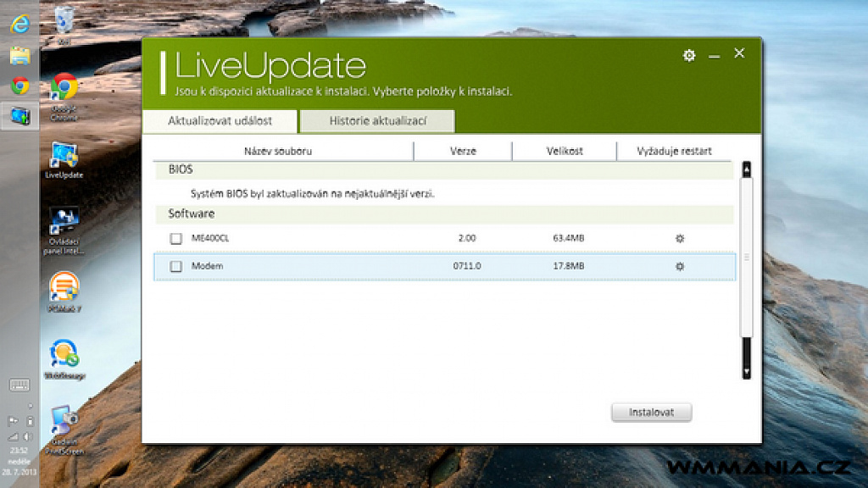
Task: Select the BIOS section header
Action: click(444, 169)
